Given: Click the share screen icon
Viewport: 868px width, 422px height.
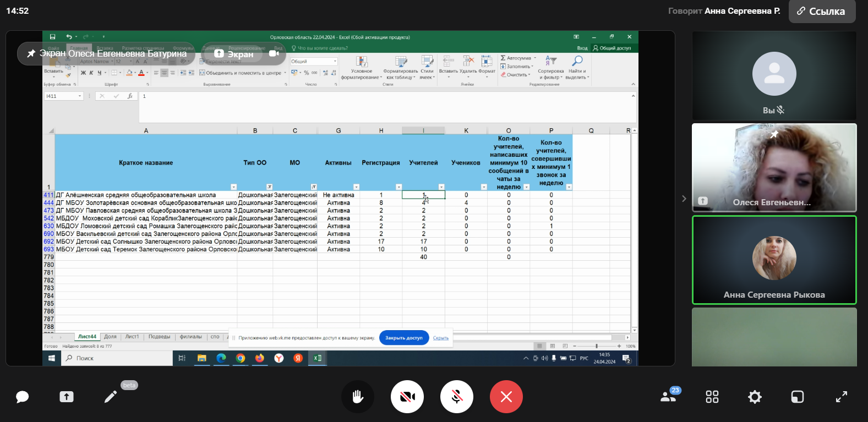Looking at the screenshot, I should tap(67, 397).
